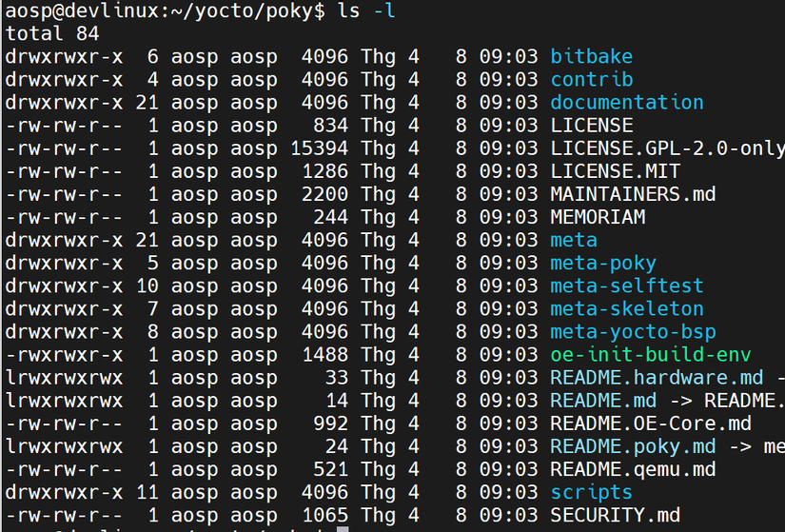The image size is (785, 532).
Task: Click the 15394 file size value
Action: click(319, 148)
